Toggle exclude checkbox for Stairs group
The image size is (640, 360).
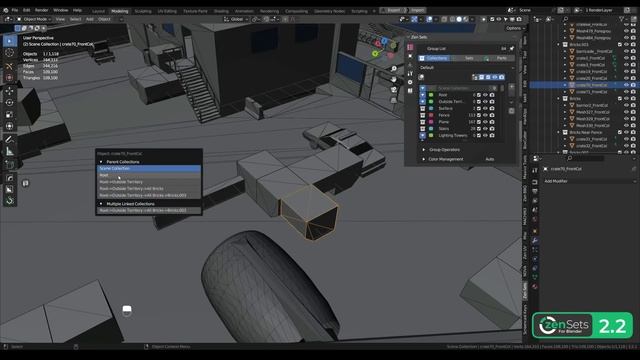point(479,129)
